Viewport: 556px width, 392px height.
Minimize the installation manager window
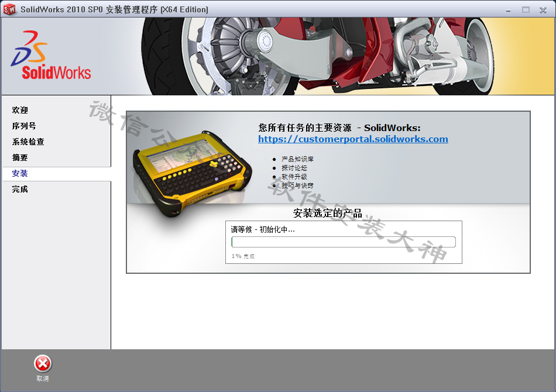click(508, 10)
